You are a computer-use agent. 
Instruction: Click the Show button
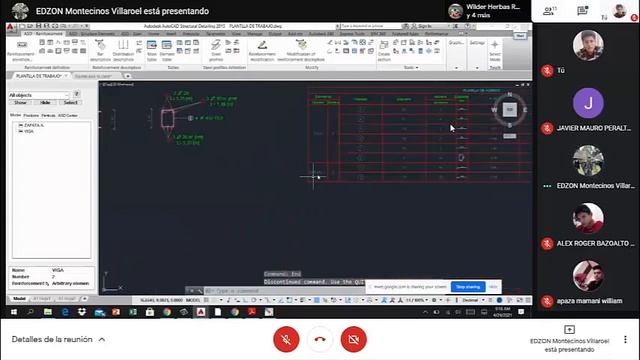(20, 102)
